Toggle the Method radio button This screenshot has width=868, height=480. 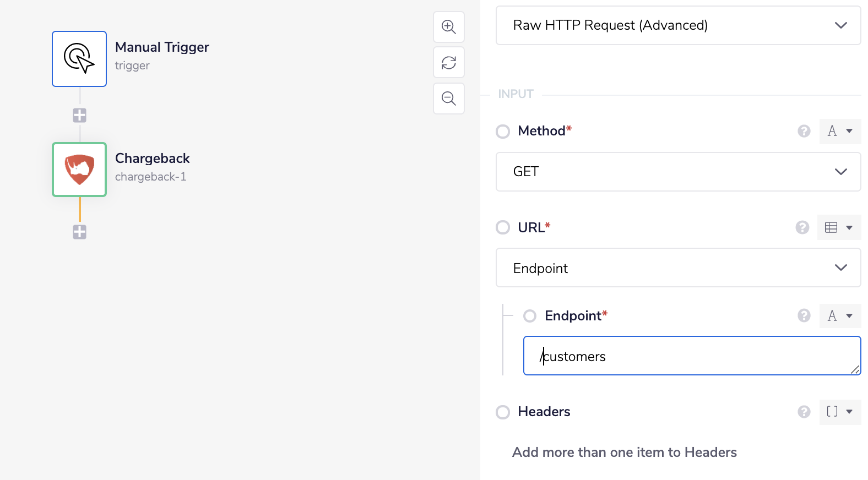(x=503, y=132)
